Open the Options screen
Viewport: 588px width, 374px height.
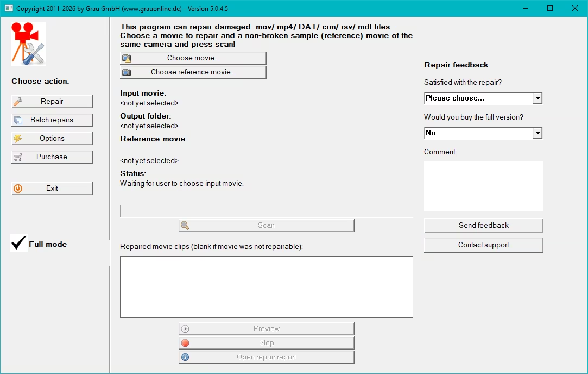pyautogui.click(x=52, y=138)
